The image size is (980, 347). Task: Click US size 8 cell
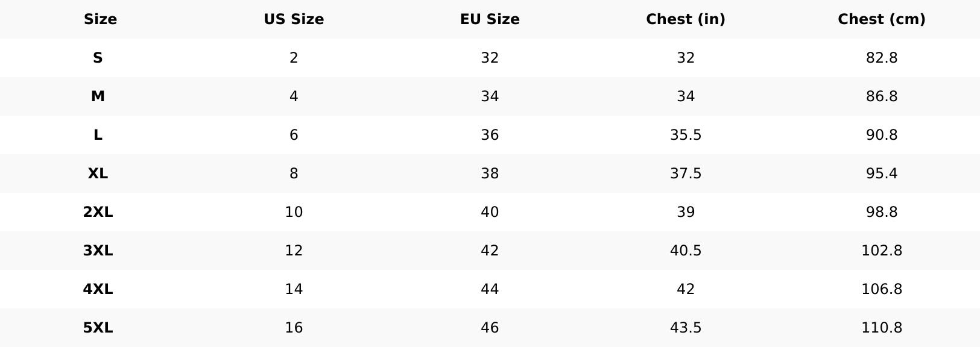click(x=294, y=173)
